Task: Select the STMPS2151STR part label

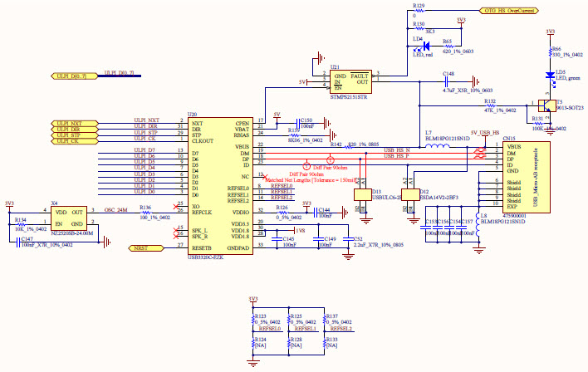Action: tap(349, 97)
